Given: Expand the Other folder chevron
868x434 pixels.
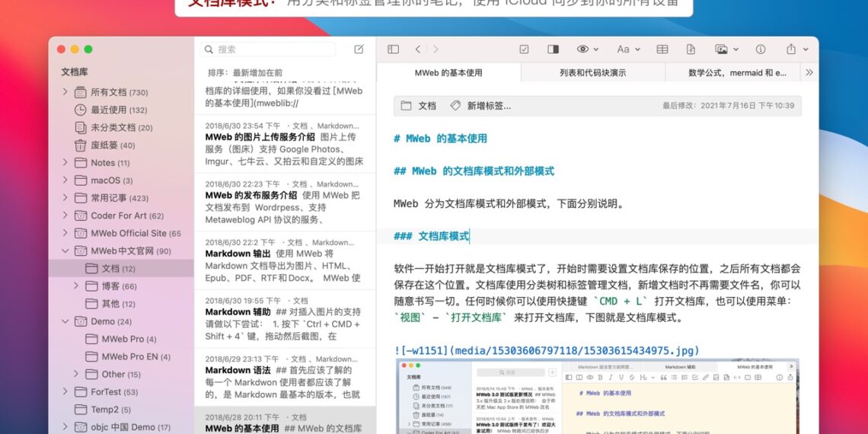Looking at the screenshot, I should (x=76, y=374).
